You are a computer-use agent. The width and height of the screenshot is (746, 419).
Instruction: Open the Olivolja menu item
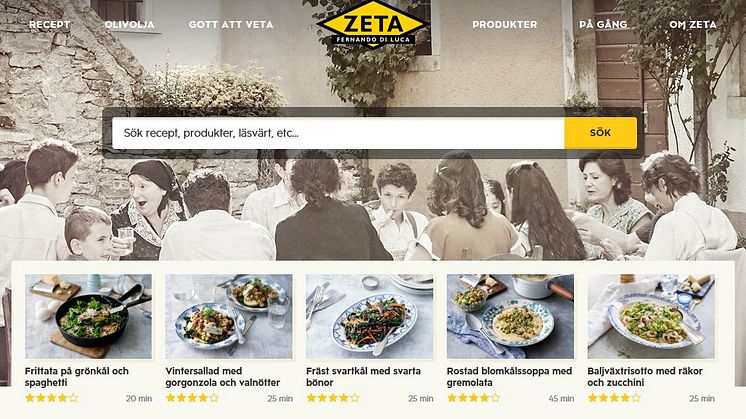point(129,24)
